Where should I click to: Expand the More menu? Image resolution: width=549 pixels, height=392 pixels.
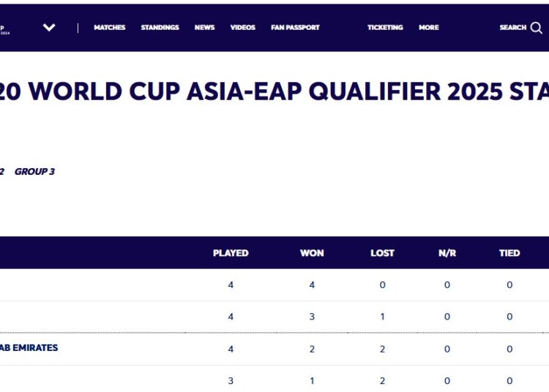429,28
